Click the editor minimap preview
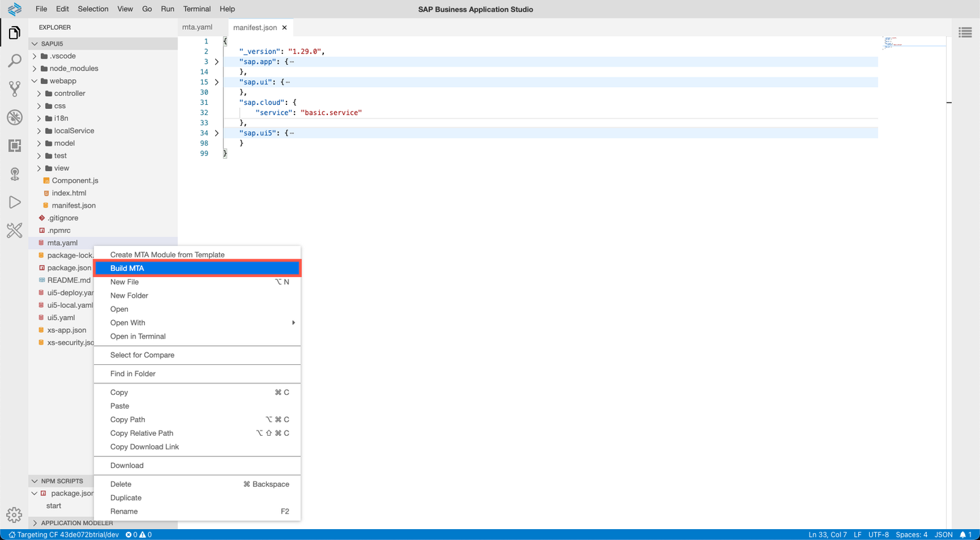The height and width of the screenshot is (540, 980). pyautogui.click(x=915, y=43)
